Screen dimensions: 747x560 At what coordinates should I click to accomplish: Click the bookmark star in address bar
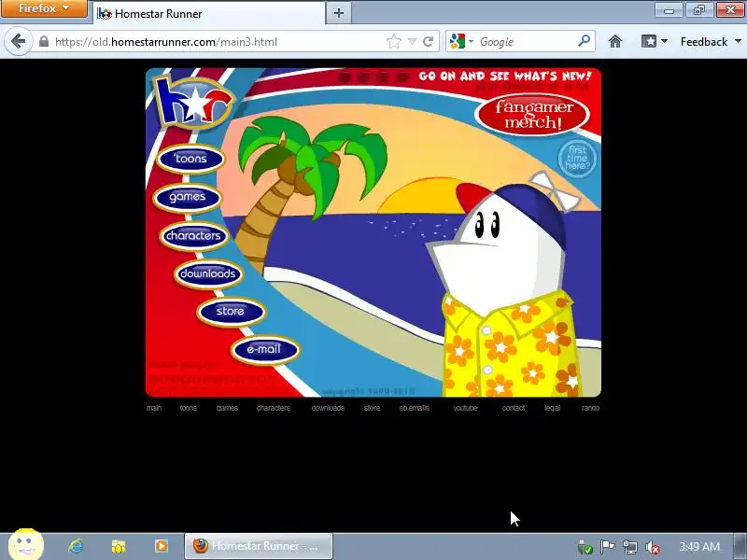coord(393,42)
